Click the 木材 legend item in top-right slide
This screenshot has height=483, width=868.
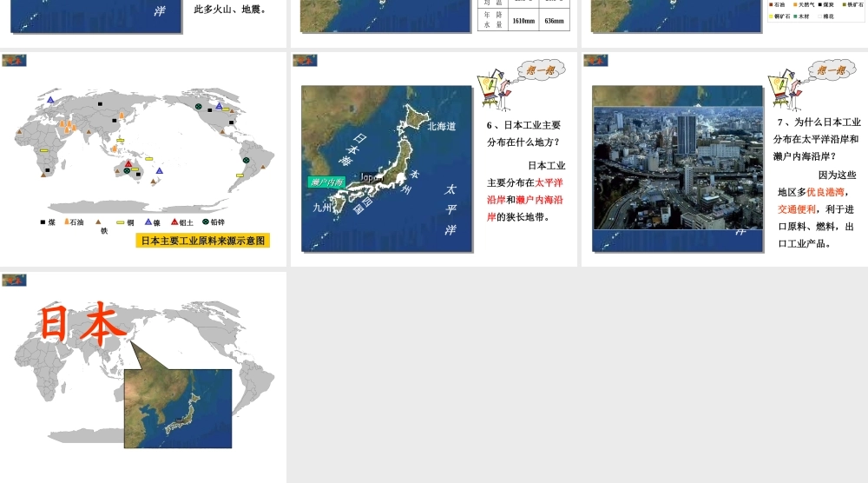tap(801, 17)
